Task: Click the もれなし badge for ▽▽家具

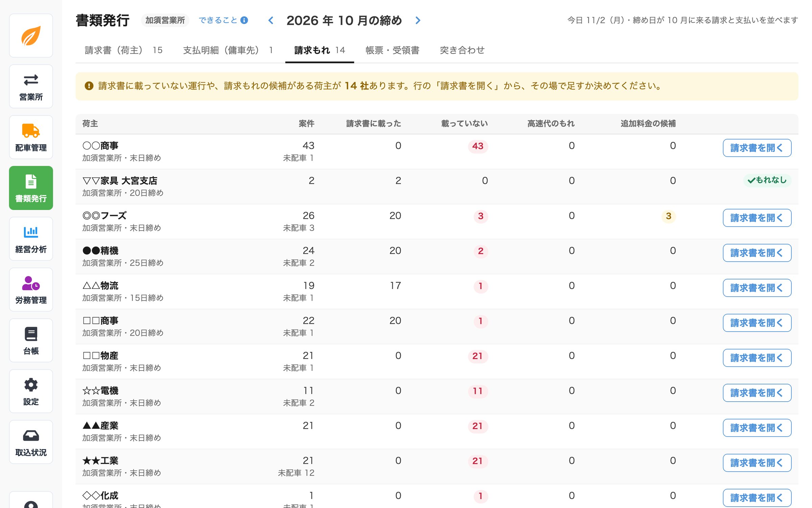Action: point(767,180)
